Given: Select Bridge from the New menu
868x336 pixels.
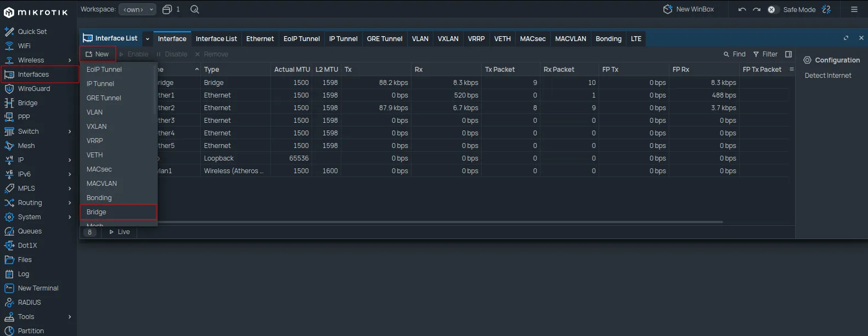Looking at the screenshot, I should coord(97,212).
